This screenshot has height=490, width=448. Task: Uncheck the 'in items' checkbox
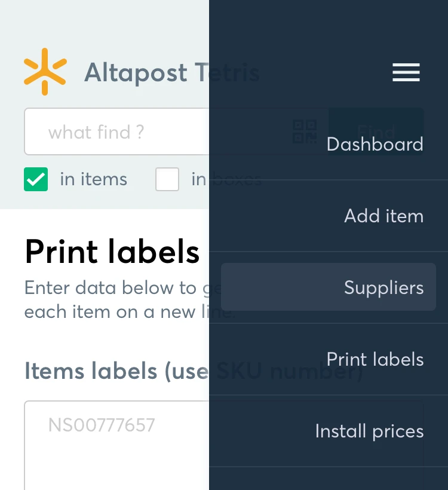36,179
